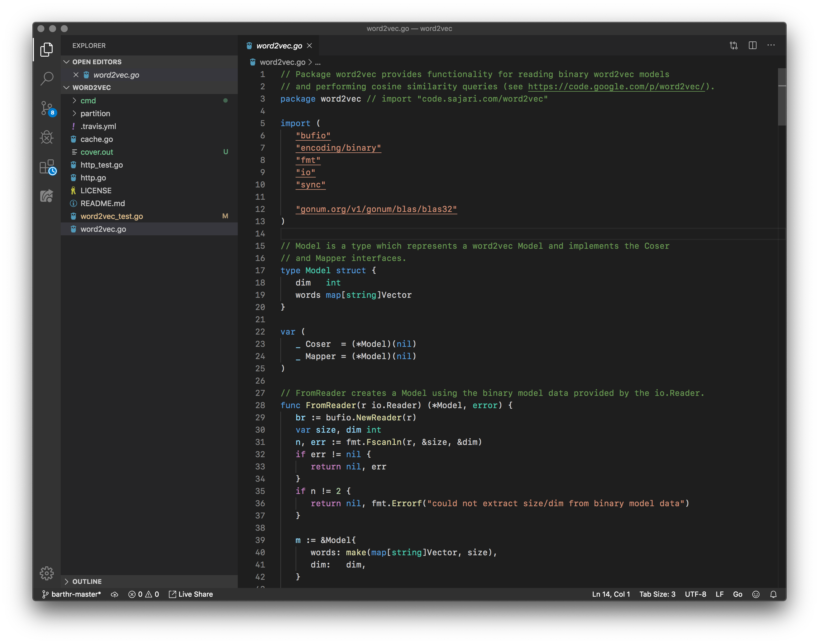819x644 pixels.
Task: Click the Live Share icon in activity bar
Action: click(x=47, y=196)
